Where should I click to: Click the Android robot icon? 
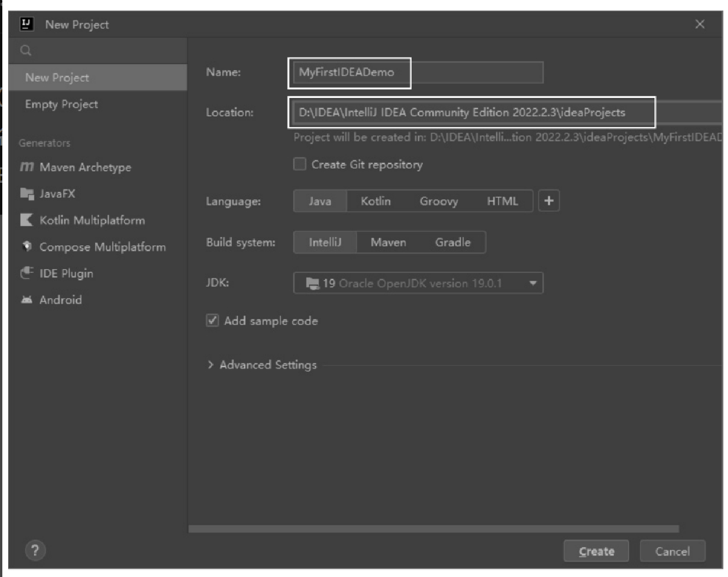point(27,300)
